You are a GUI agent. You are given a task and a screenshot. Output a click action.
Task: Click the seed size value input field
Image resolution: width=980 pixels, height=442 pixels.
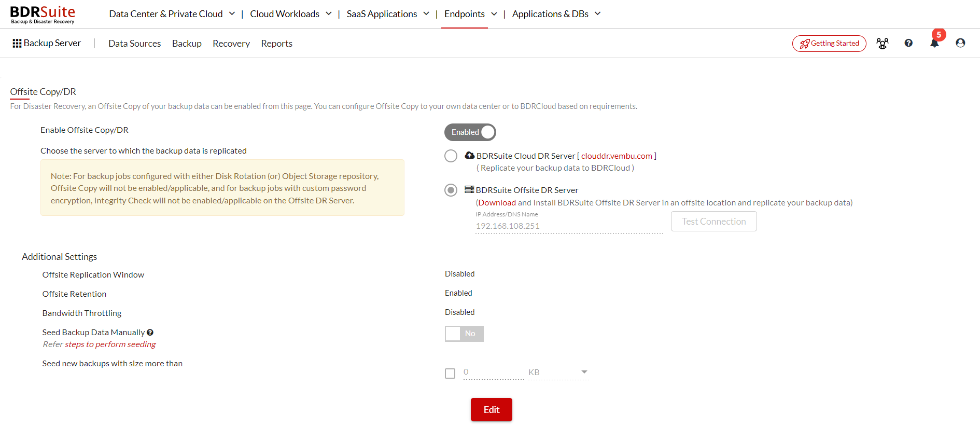coord(494,372)
